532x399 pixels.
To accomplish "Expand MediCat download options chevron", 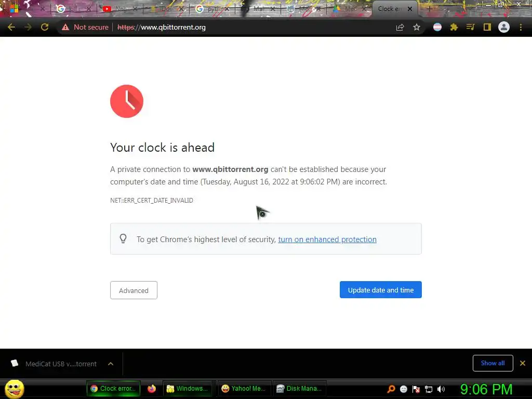I will tap(111, 364).
